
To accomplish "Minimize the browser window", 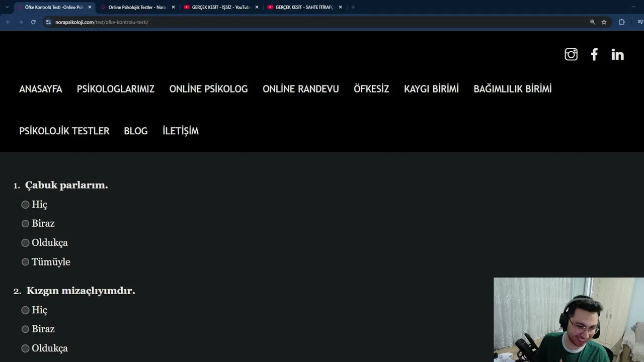I will [x=633, y=7].
